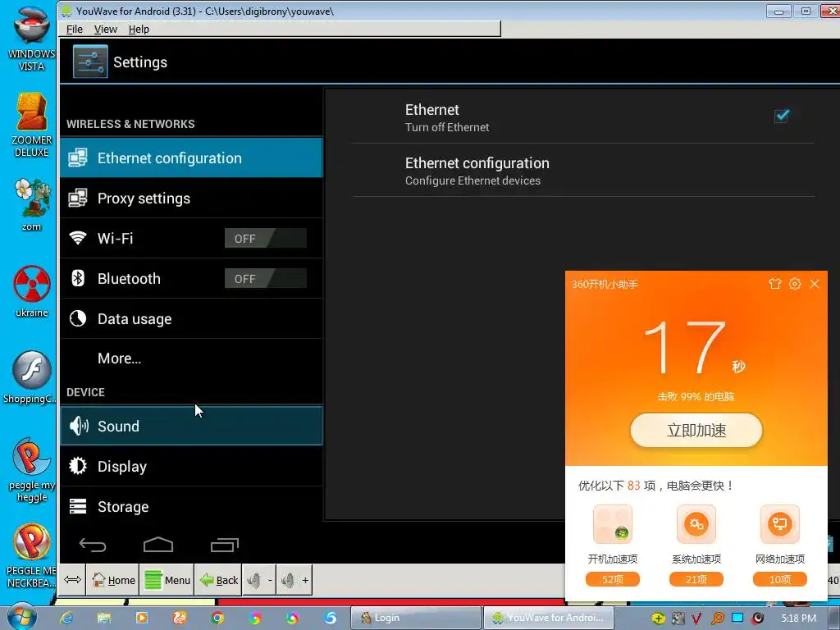This screenshot has width=840, height=630.
Task: Tap the Android recent apps icon
Action: [x=224, y=545]
